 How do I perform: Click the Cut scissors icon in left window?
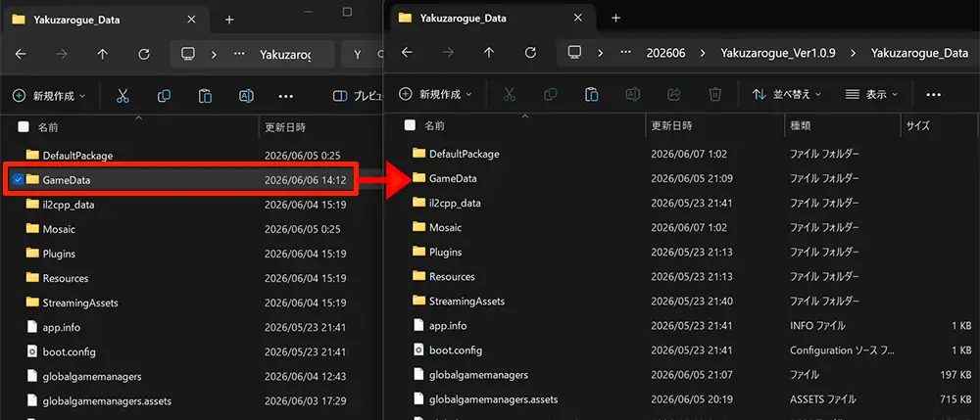click(122, 96)
